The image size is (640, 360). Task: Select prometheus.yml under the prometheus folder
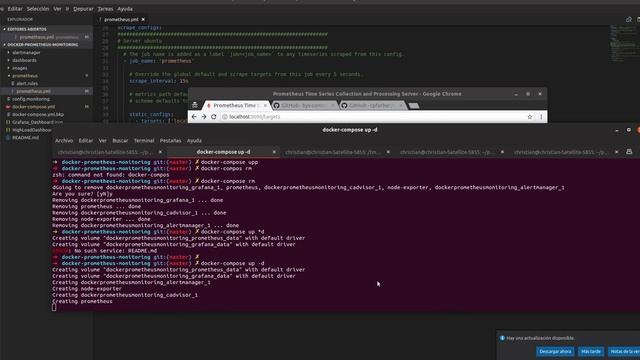coord(33,91)
